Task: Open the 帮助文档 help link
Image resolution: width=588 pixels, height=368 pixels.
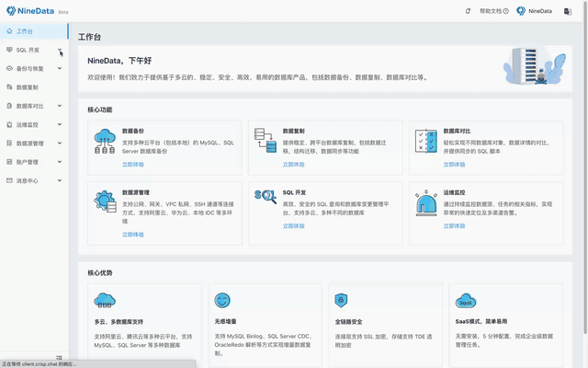Action: [x=494, y=11]
